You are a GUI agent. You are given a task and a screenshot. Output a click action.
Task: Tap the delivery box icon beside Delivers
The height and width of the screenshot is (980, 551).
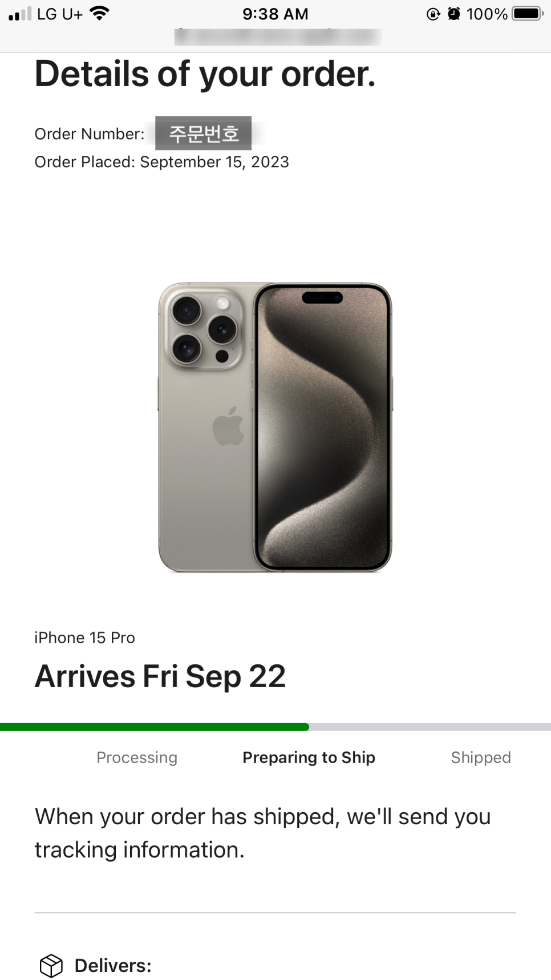click(x=51, y=966)
